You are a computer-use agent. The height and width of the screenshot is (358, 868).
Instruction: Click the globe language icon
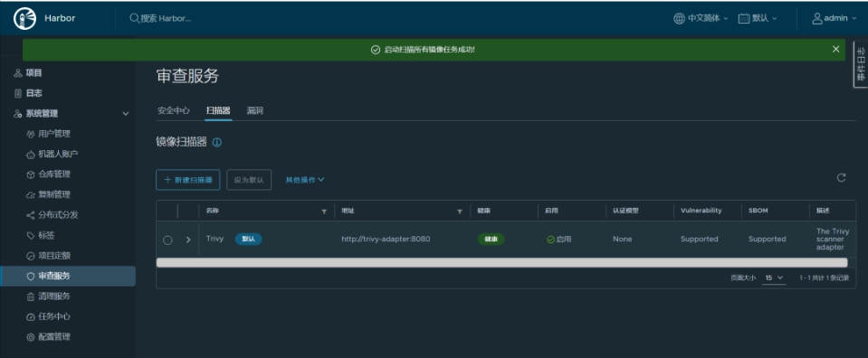679,18
